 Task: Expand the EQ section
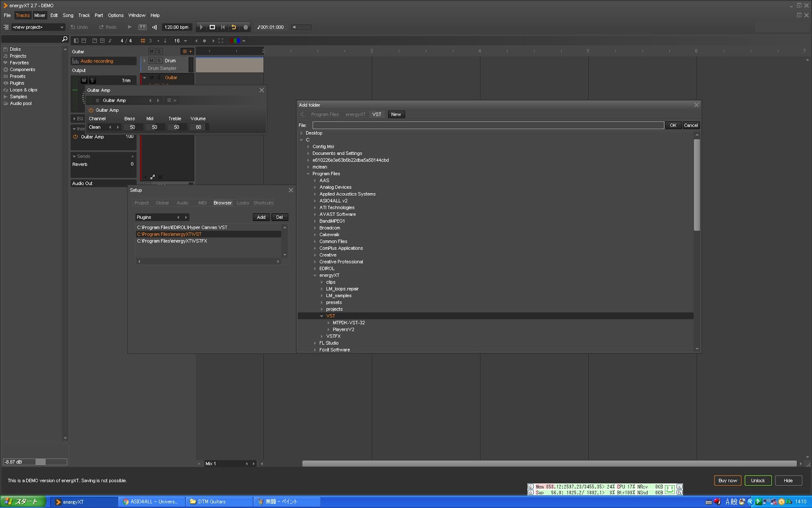tap(74, 119)
